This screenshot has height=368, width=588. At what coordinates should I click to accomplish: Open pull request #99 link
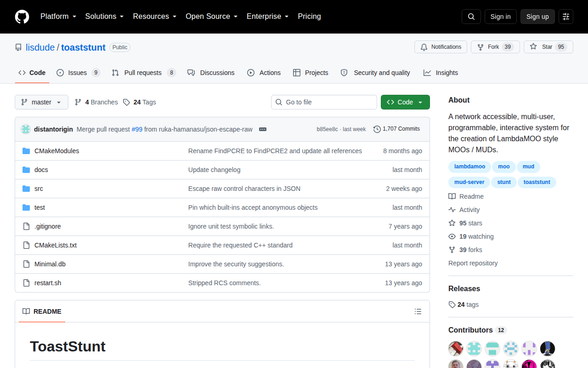point(137,129)
